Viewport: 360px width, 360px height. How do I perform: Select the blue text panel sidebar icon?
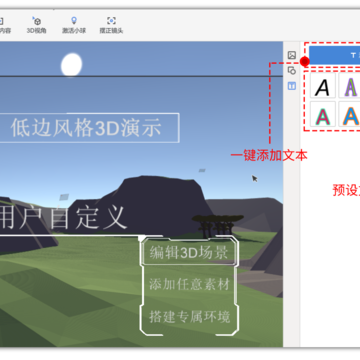pyautogui.click(x=292, y=86)
